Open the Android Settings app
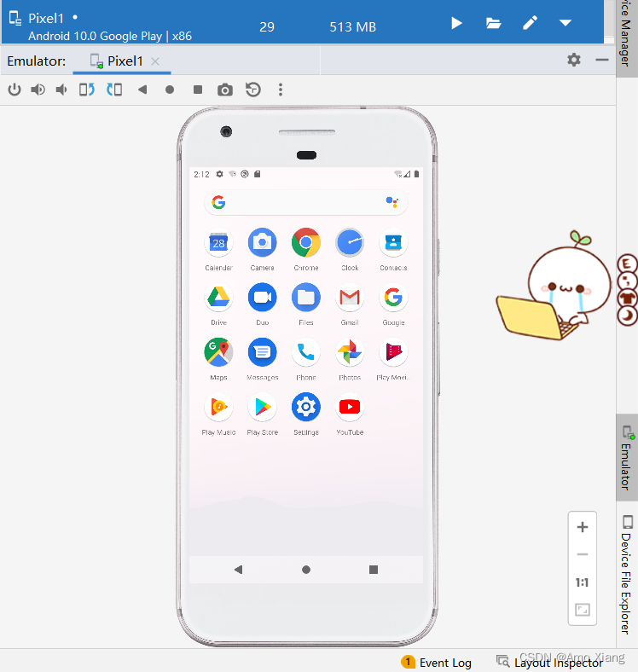The height and width of the screenshot is (672, 638). pyautogui.click(x=306, y=414)
